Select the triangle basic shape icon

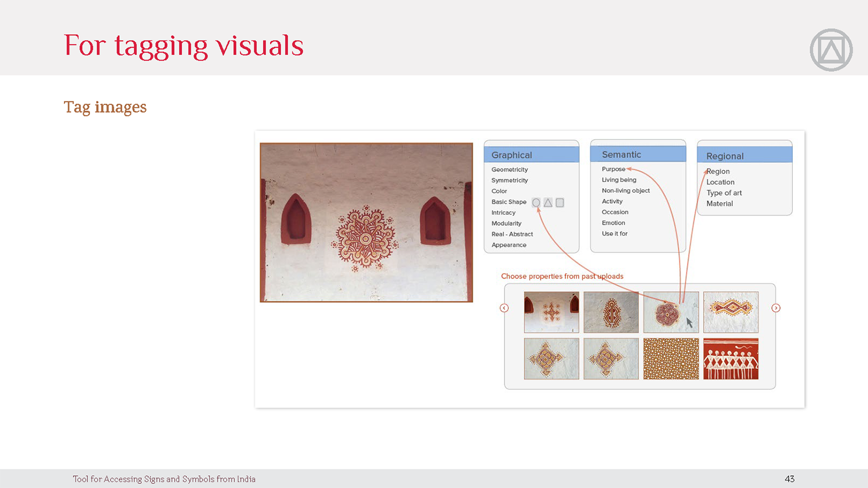click(x=548, y=203)
